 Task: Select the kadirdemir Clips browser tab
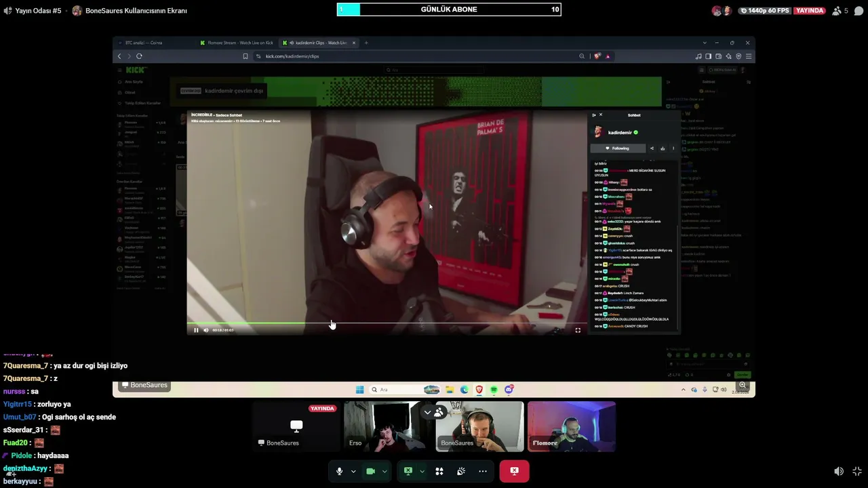[319, 43]
